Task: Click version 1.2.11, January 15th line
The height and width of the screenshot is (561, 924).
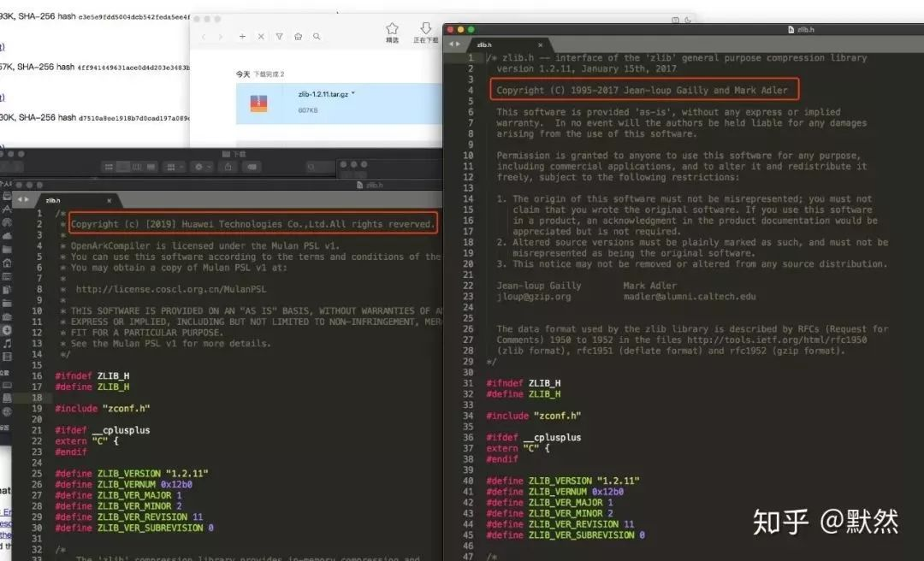Action: click(586, 69)
